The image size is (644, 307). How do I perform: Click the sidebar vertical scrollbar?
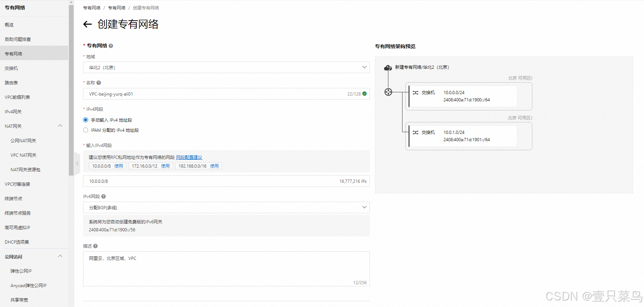click(x=71, y=90)
